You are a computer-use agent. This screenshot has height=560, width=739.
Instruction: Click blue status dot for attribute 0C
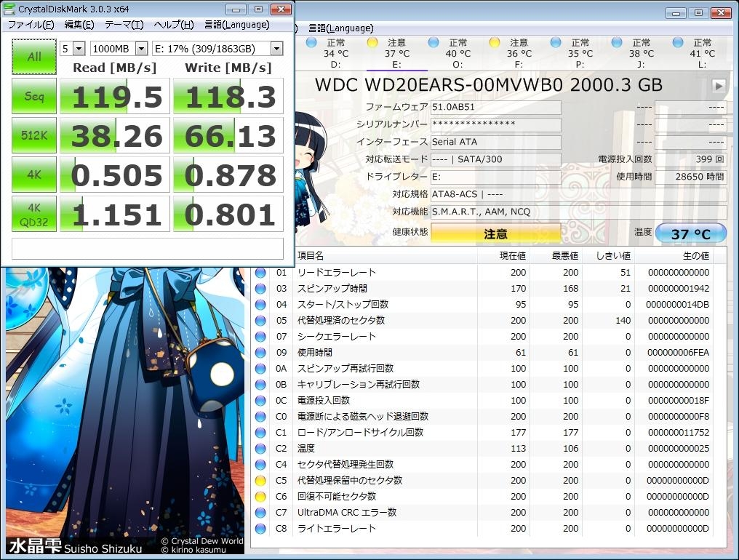pyautogui.click(x=260, y=401)
